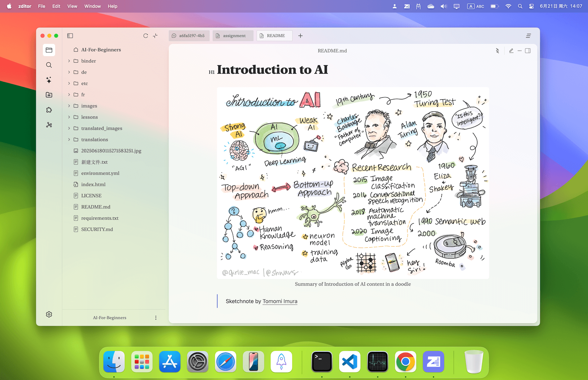Toggle macOS Control Center in menu bar
The height and width of the screenshot is (380, 588).
click(x=531, y=6)
